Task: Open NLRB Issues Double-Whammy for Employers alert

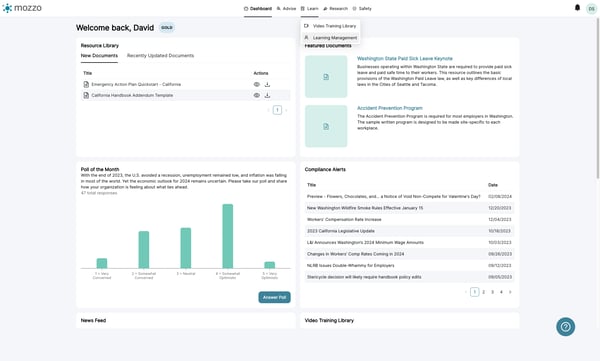Action: (351, 265)
